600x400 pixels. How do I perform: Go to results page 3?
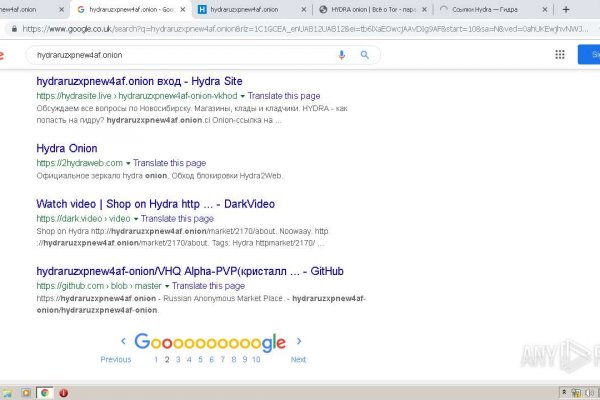pyautogui.click(x=177, y=359)
